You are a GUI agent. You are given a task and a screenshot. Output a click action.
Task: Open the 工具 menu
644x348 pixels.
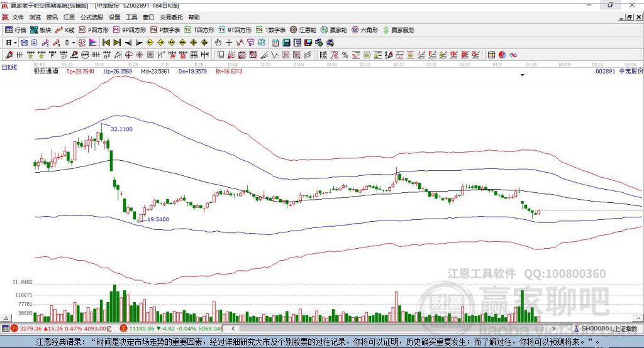click(131, 17)
